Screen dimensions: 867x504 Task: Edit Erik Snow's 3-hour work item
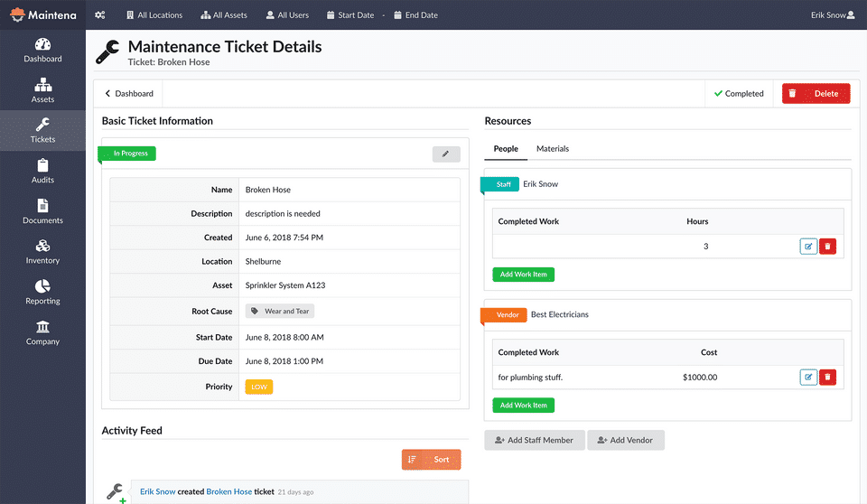808,247
